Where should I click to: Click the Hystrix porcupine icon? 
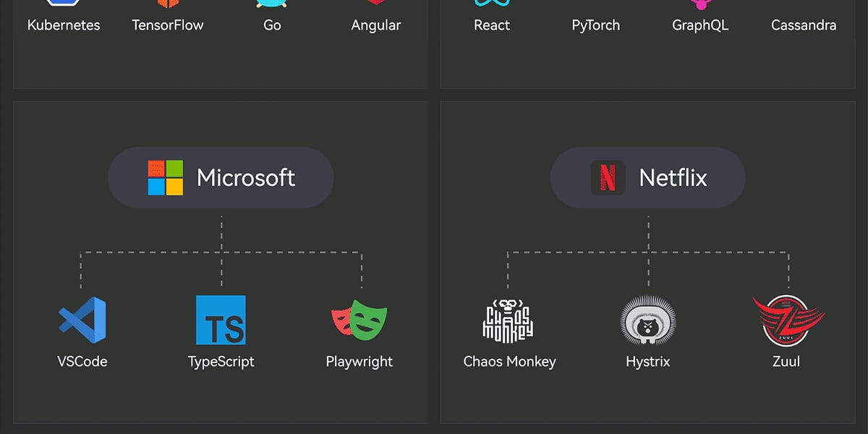[x=647, y=320]
